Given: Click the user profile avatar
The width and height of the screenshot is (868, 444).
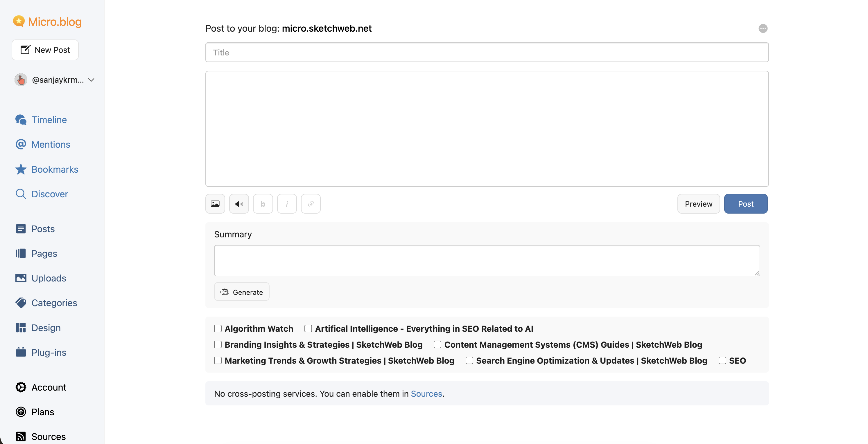Looking at the screenshot, I should coord(21,80).
